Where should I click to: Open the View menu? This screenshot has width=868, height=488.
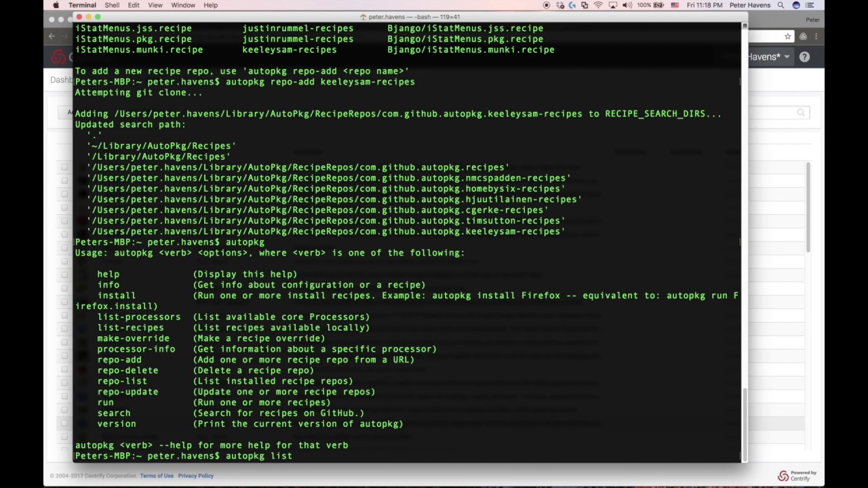(155, 5)
